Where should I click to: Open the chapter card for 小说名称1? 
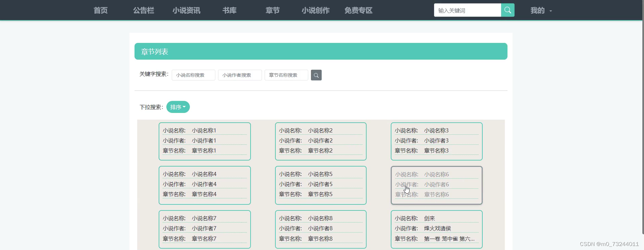pos(205,141)
